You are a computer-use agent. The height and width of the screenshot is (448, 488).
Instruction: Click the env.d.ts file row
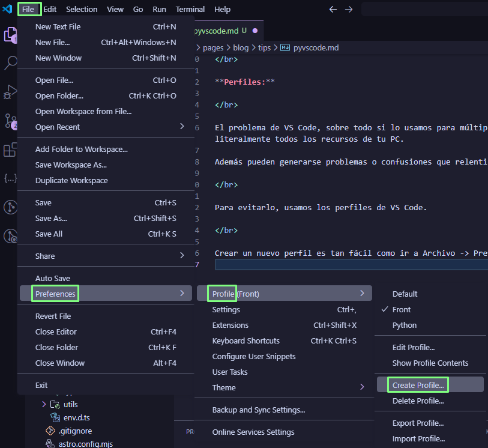coord(100,417)
